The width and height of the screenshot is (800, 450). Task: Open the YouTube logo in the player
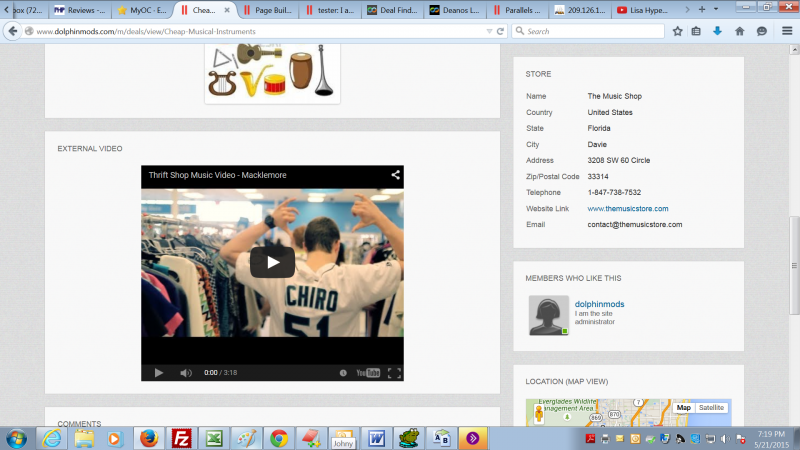(368, 373)
